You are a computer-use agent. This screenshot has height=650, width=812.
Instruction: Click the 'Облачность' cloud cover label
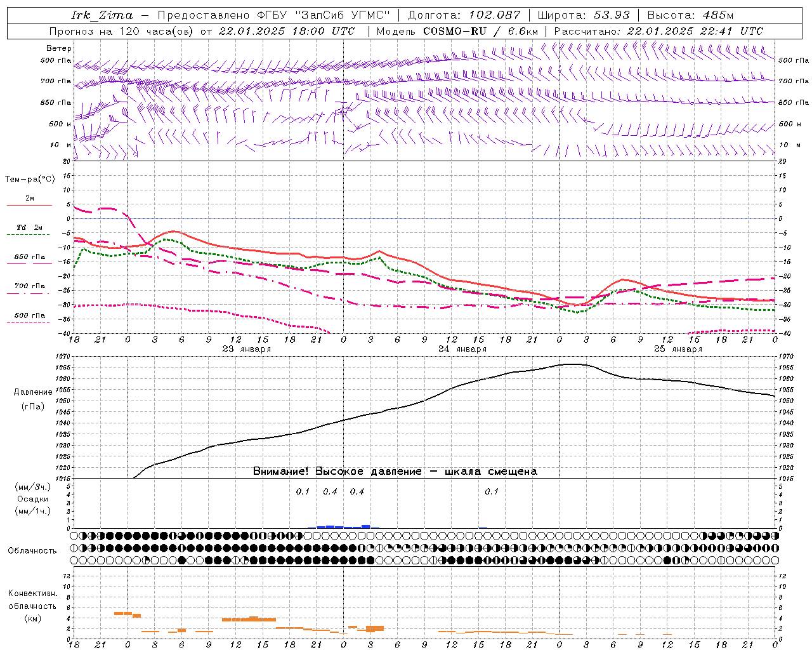[x=32, y=551]
